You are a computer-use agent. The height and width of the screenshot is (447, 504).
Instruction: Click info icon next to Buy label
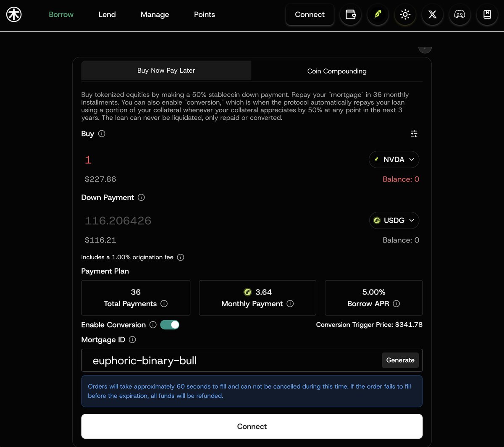click(102, 134)
